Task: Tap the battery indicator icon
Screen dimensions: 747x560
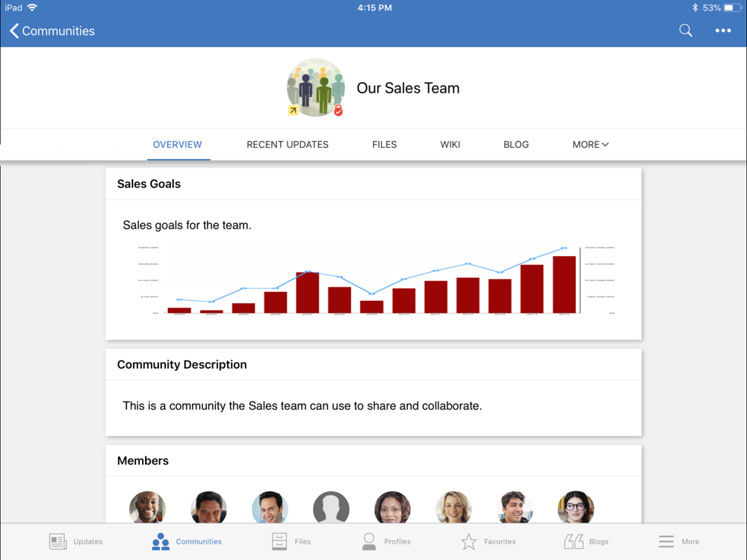Action: pos(732,7)
